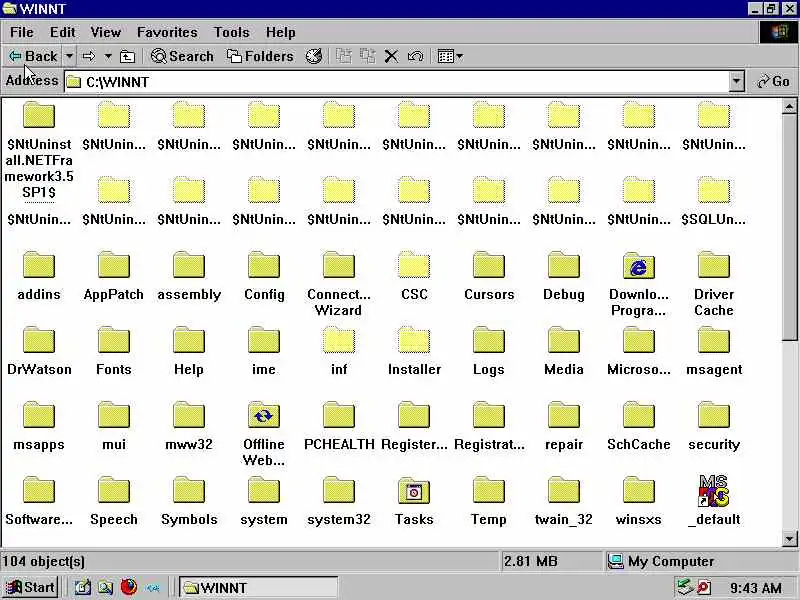800x600 pixels.
Task: Click the vertical scrollbar up arrow
Action: coord(789,107)
